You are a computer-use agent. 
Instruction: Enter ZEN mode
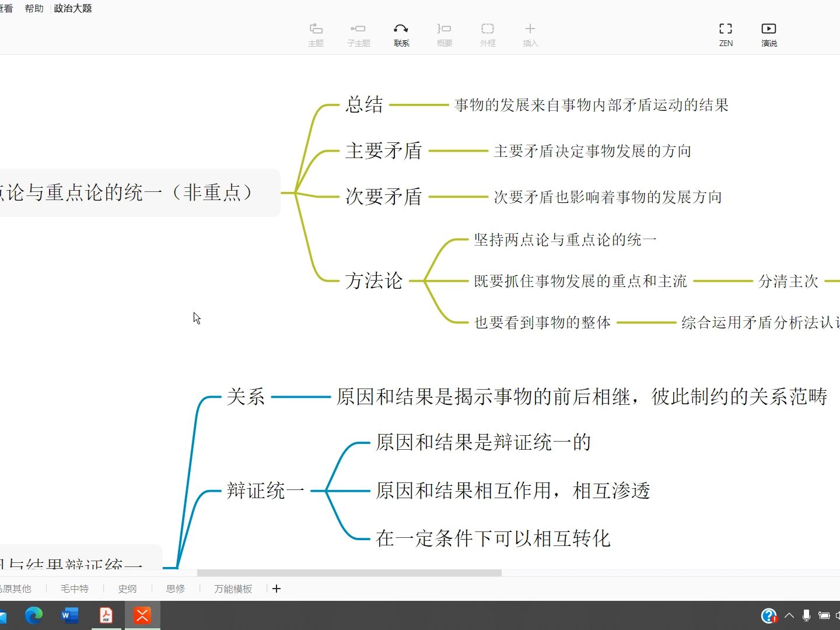coord(726,34)
